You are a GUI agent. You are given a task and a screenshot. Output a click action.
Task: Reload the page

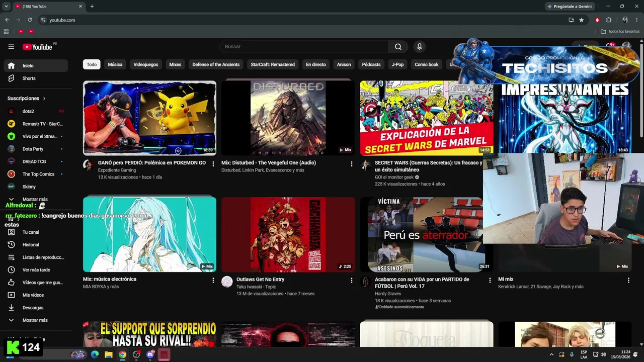pyautogui.click(x=30, y=20)
